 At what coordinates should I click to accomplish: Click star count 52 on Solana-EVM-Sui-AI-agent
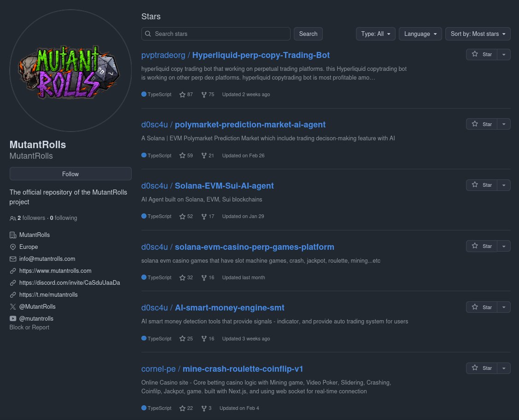pos(186,216)
